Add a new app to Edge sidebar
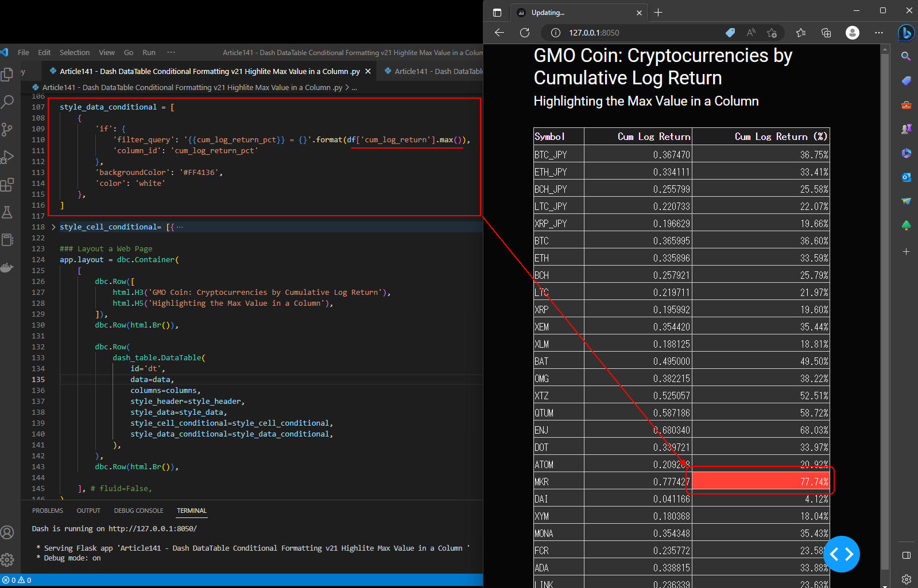The image size is (918, 588). pyautogui.click(x=906, y=251)
